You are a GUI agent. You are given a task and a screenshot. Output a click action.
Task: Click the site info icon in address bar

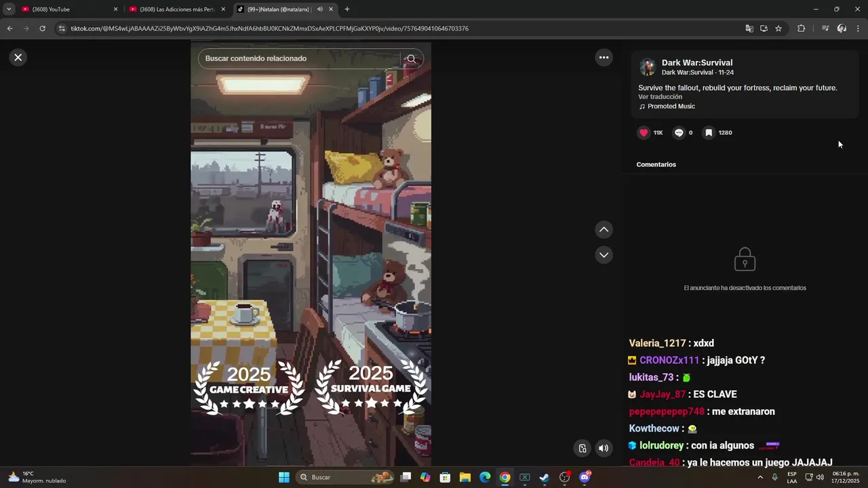[x=62, y=28]
